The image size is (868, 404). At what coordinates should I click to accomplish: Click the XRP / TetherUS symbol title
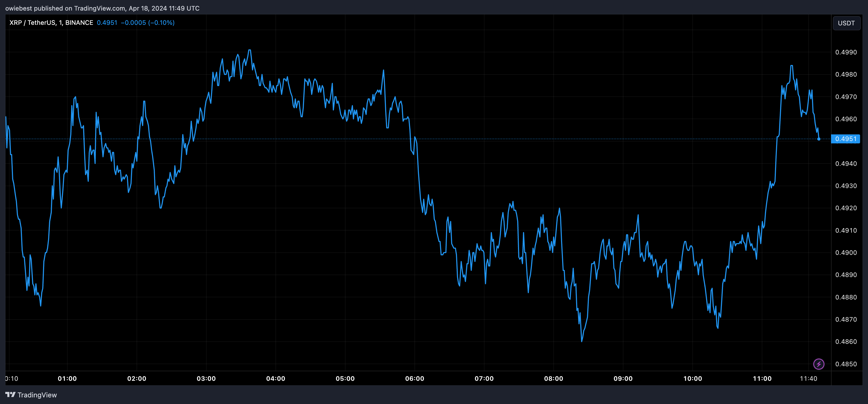32,22
